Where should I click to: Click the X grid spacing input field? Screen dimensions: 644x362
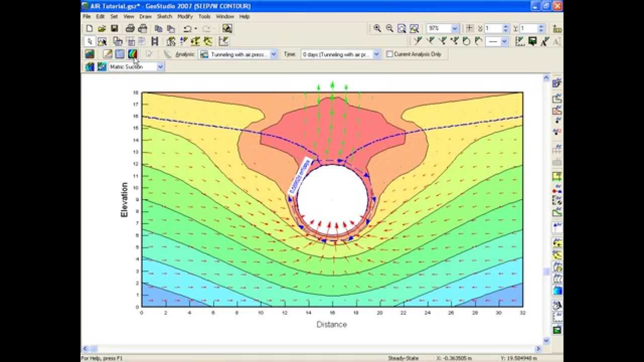(494, 29)
